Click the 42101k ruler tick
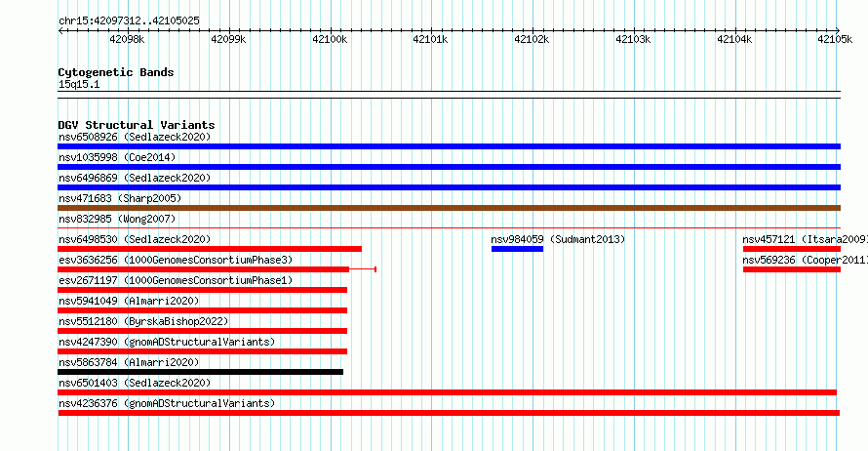 point(430,39)
